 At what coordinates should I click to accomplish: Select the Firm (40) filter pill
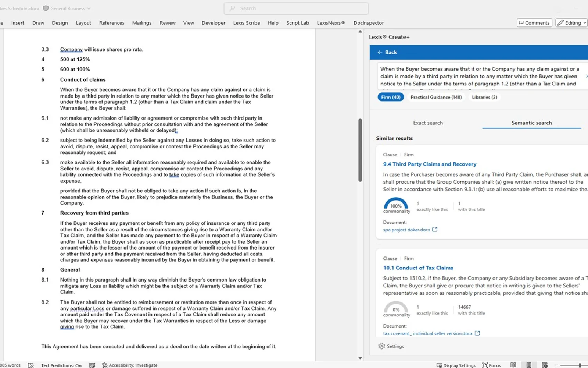(x=391, y=97)
